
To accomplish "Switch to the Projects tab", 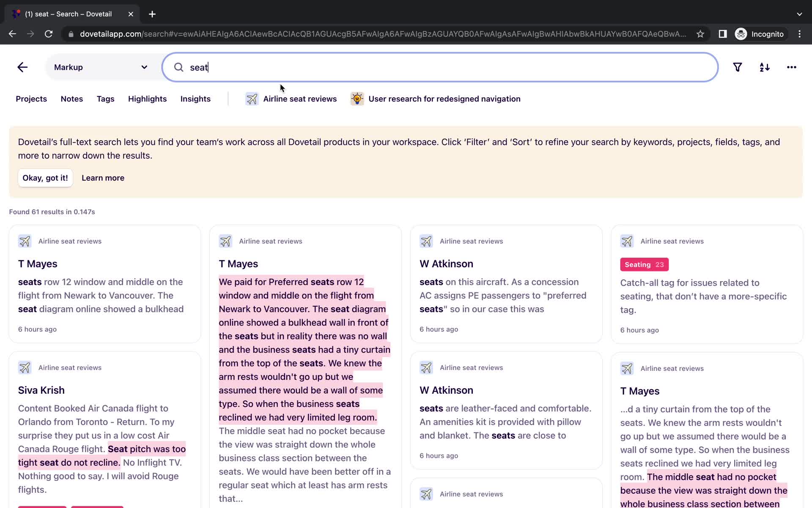I will [x=31, y=99].
